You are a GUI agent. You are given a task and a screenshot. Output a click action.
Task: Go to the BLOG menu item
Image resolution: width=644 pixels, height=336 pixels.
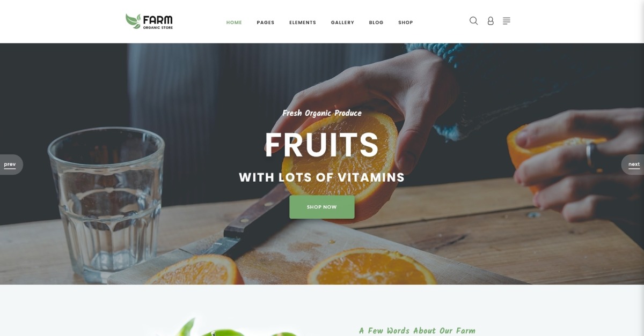click(x=376, y=23)
